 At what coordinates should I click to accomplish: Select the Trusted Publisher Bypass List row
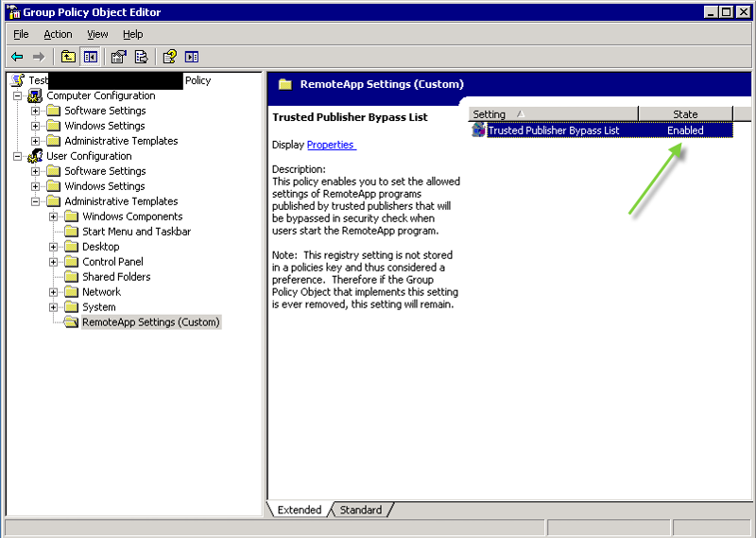coord(602,130)
